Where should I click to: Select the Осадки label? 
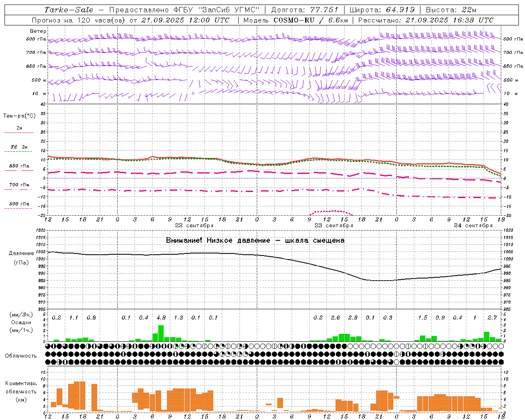coord(21,322)
